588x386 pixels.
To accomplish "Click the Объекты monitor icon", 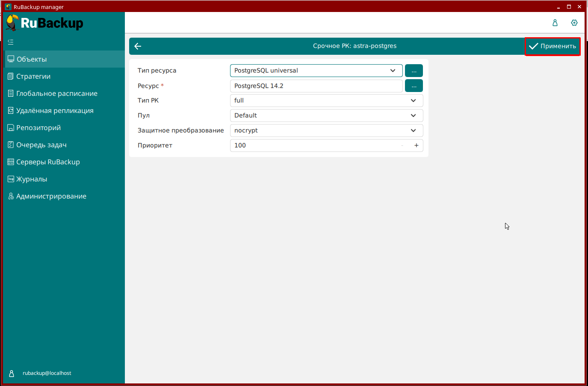I will tap(11, 59).
